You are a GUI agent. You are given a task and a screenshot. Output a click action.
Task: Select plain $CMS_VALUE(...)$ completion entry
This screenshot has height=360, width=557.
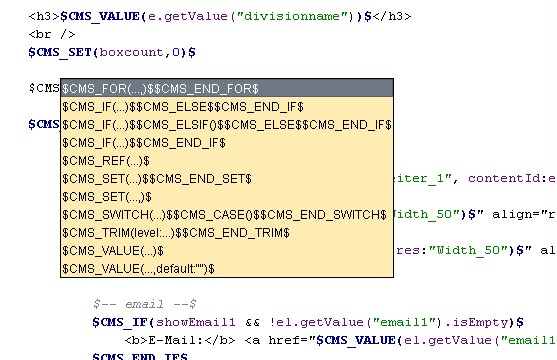pyautogui.click(x=227, y=251)
